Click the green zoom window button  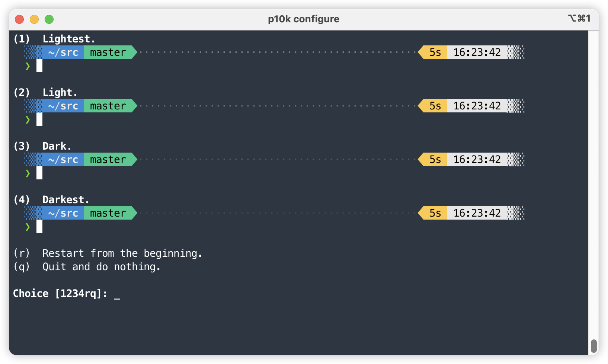[x=49, y=19]
